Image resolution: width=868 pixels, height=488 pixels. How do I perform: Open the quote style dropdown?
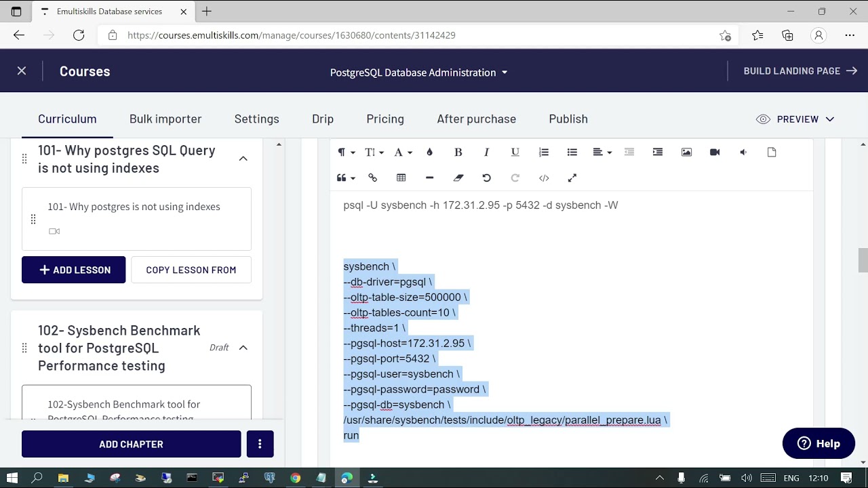pos(346,178)
